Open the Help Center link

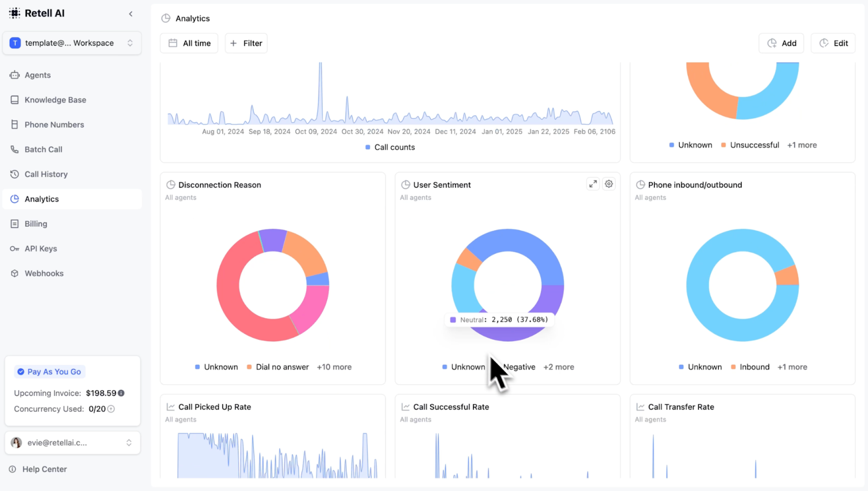tap(44, 469)
